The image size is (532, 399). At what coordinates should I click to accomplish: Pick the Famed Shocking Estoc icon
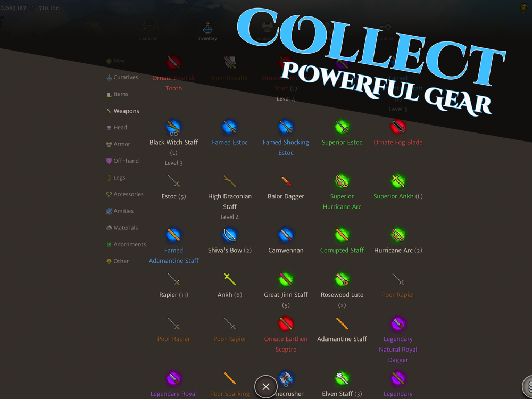tap(286, 127)
